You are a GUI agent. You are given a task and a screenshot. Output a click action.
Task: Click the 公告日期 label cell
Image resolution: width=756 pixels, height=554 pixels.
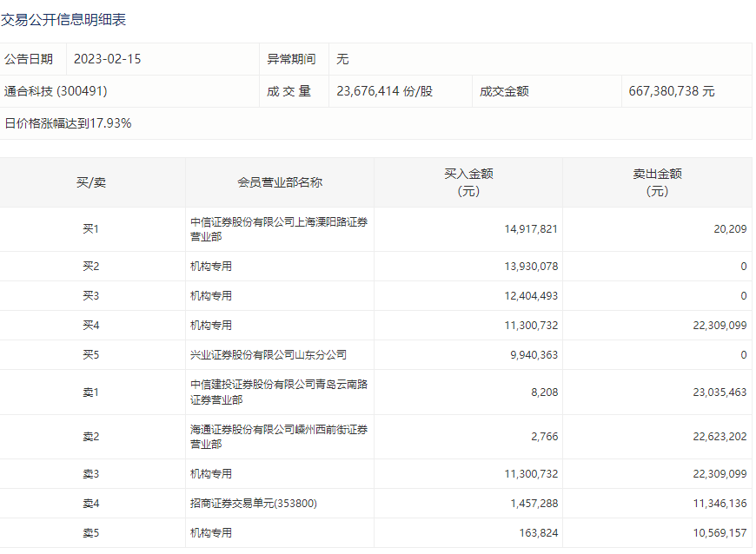[x=29, y=59]
